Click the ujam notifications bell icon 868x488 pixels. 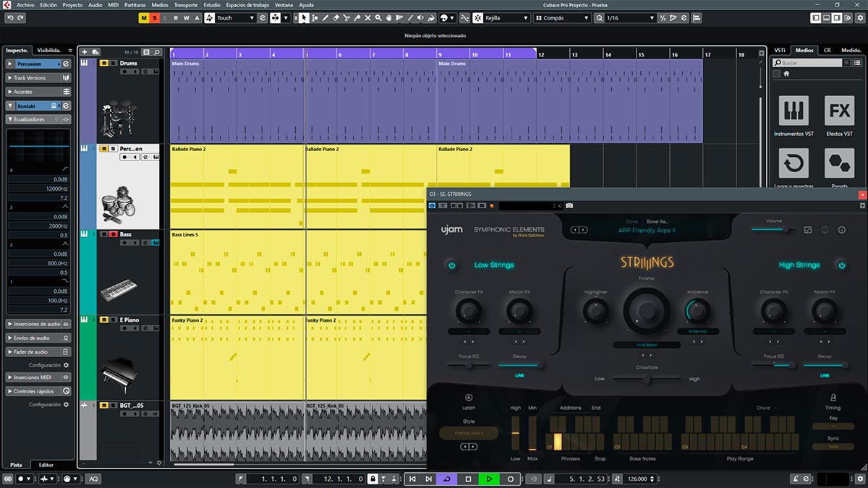click(825, 230)
